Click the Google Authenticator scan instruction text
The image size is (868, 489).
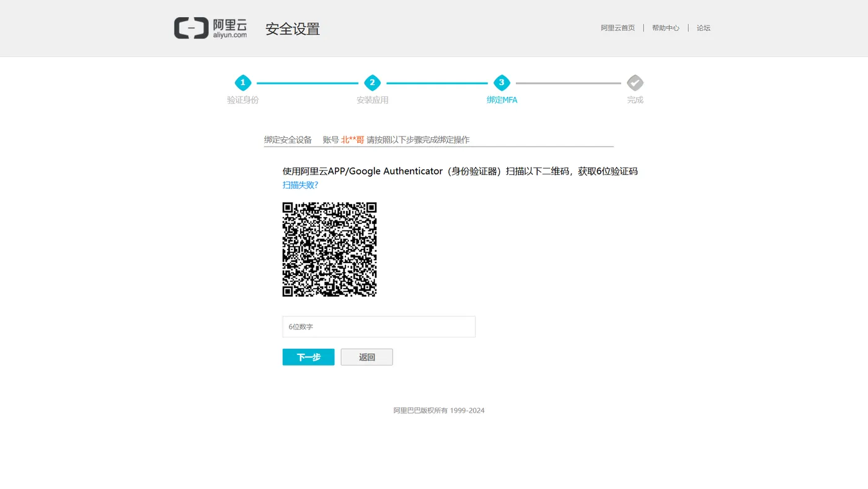pos(460,171)
